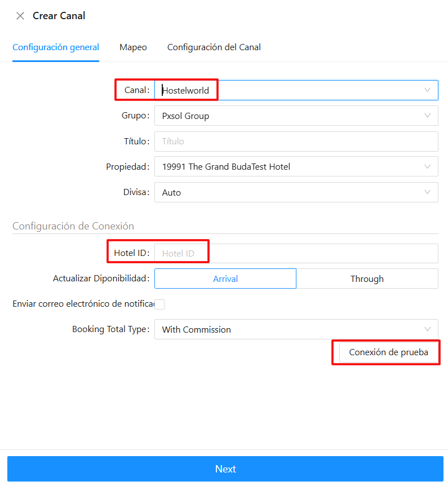Open the Canal Hostelworld combo box
The width and height of the screenshot is (448, 486).
point(287,90)
